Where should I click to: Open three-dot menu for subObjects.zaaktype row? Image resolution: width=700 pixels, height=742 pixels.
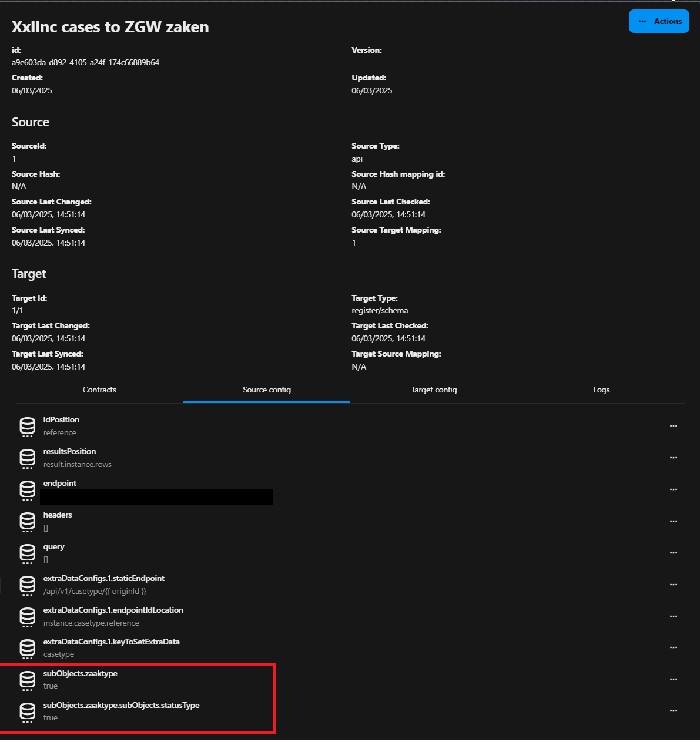pos(674,679)
